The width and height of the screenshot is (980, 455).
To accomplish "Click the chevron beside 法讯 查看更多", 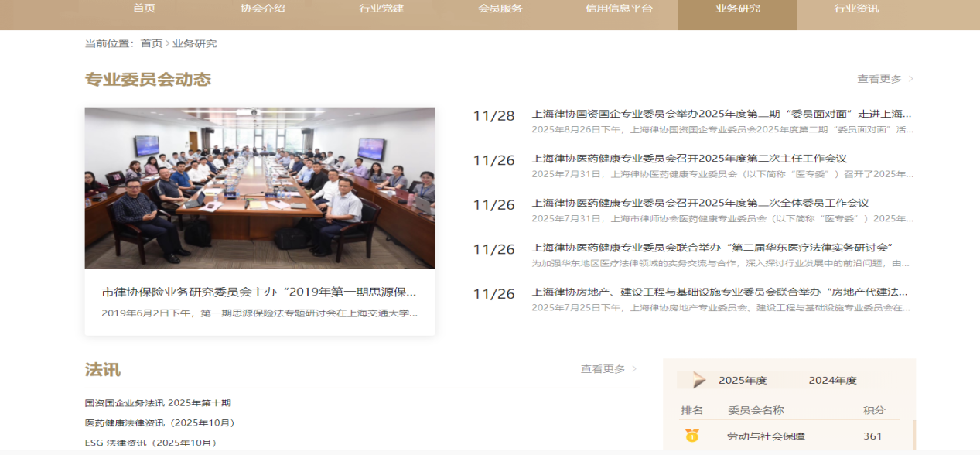I will (634, 369).
